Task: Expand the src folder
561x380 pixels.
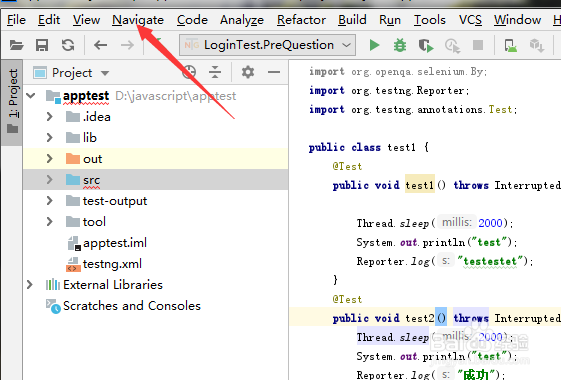Action: [x=50, y=180]
